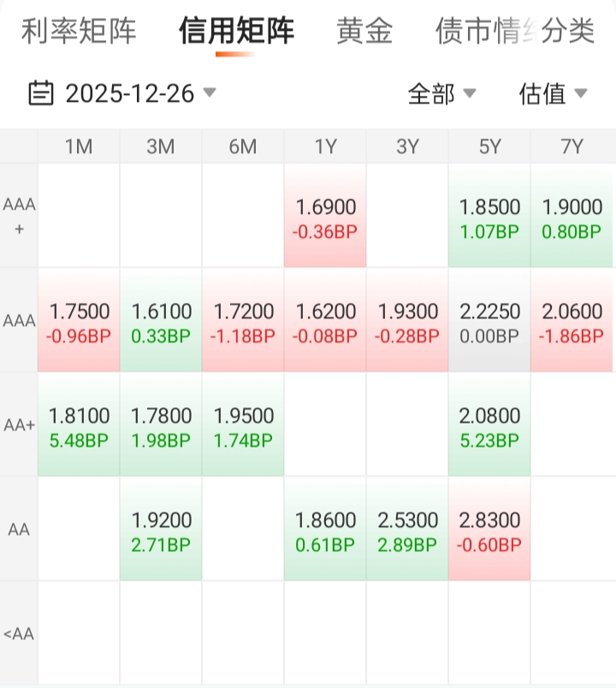Tap the AAA 5Y cell showing 2.2250
Screen dimensions: 616x688
click(489, 322)
